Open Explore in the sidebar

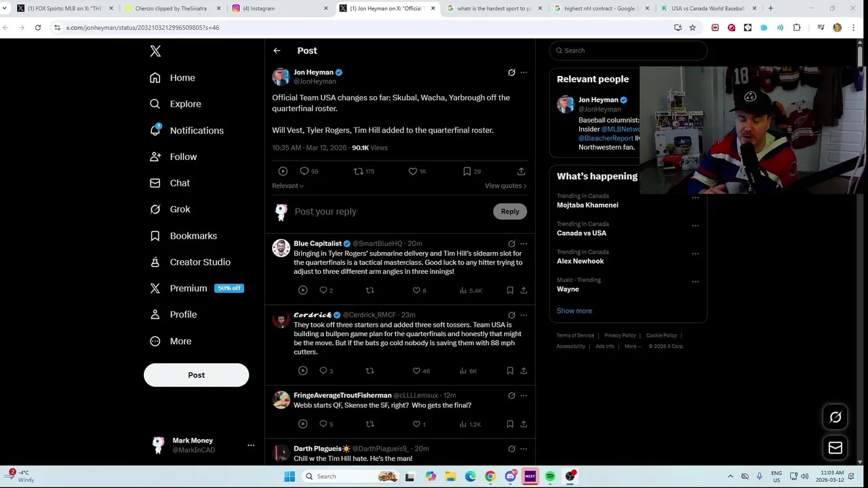point(176,104)
